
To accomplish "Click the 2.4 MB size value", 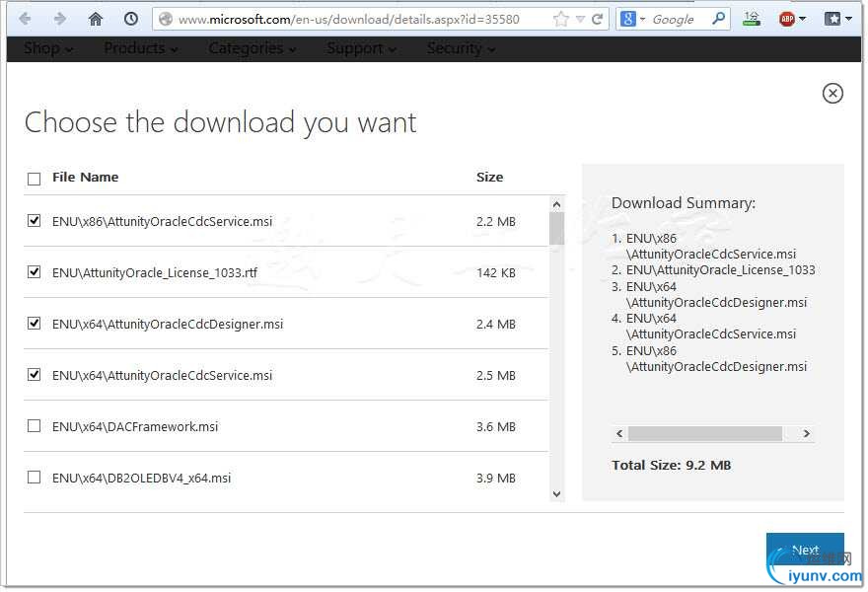I will coord(495,324).
